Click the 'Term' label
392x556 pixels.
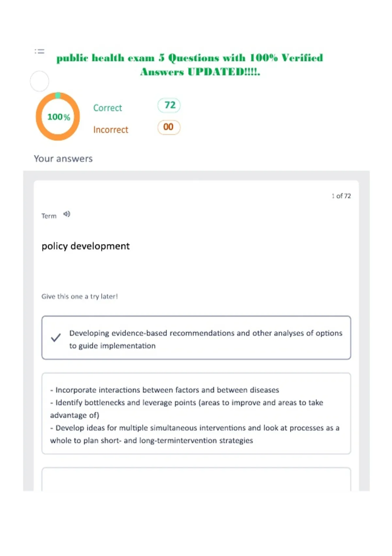point(49,216)
